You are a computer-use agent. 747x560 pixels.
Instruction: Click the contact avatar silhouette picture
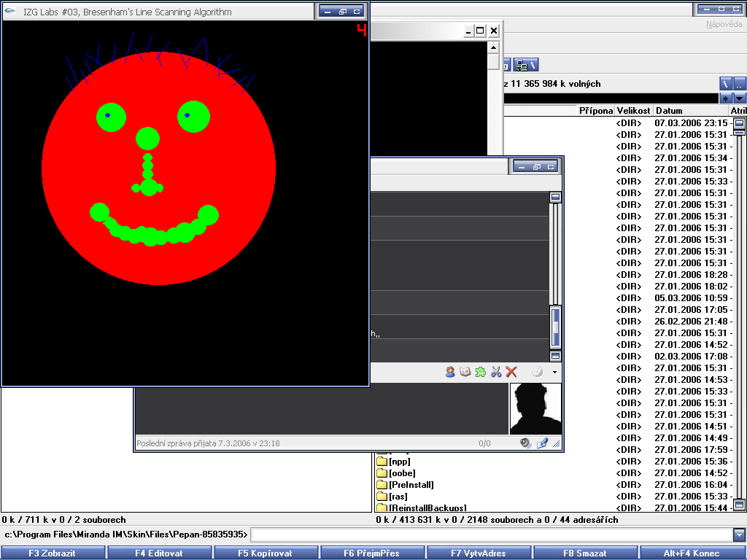tap(535, 408)
